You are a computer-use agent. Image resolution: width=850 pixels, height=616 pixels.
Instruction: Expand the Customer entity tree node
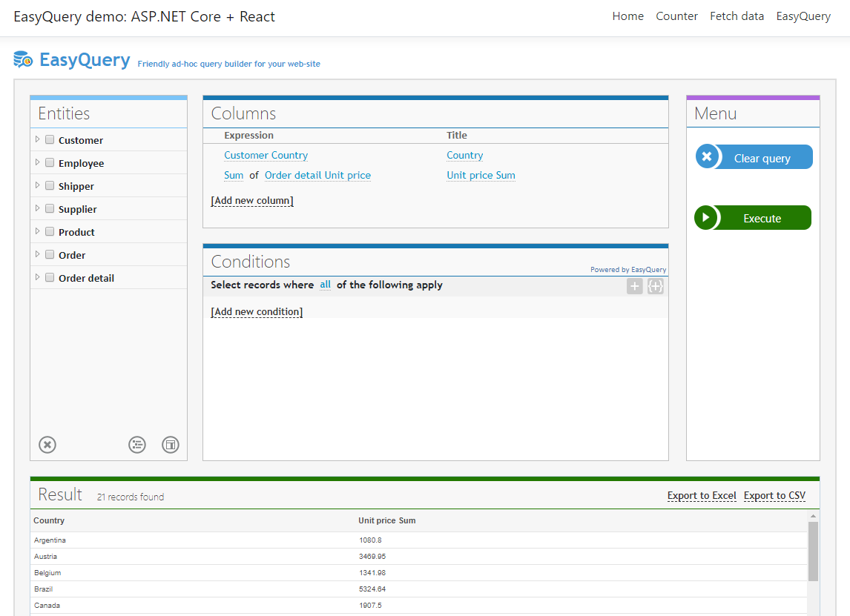pos(37,139)
